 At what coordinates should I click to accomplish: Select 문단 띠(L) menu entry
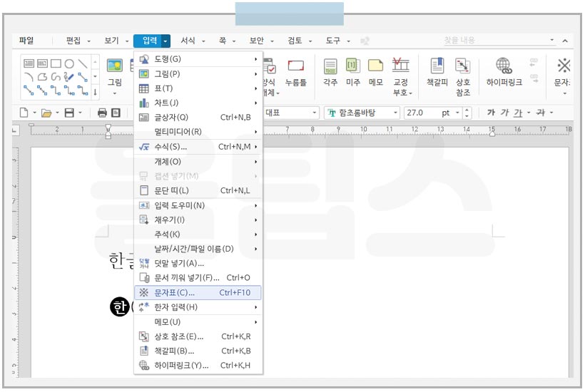198,190
